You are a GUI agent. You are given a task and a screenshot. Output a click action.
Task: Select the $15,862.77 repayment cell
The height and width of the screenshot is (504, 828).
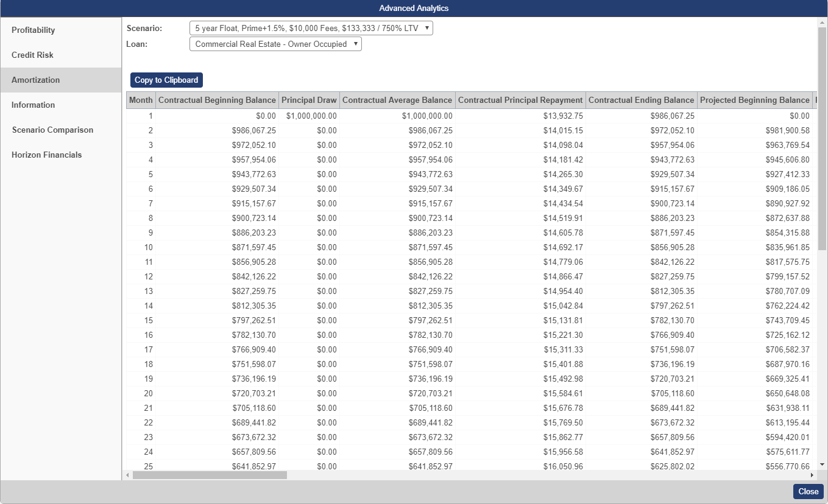520,437
